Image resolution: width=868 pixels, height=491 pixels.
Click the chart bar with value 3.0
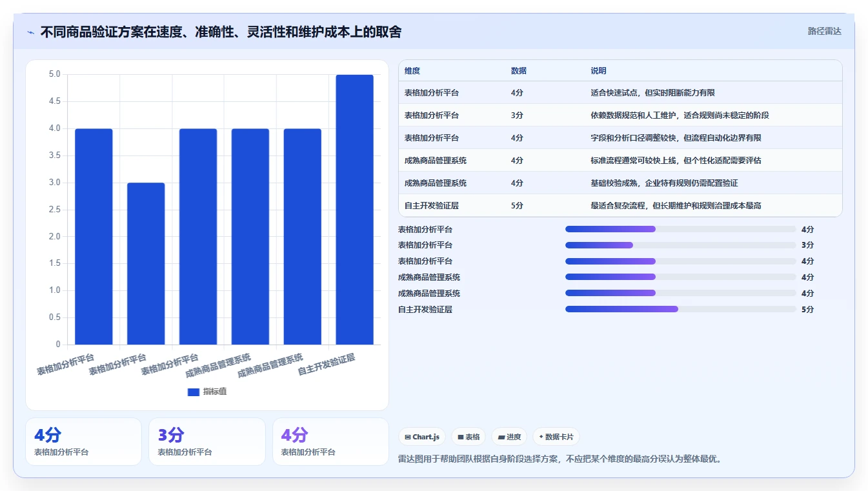[x=146, y=264]
